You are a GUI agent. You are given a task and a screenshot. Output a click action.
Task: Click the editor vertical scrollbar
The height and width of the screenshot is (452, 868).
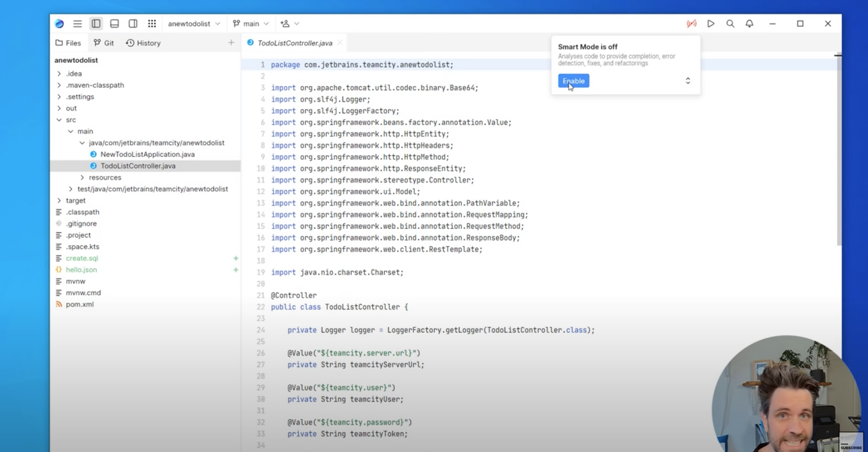pyautogui.click(x=838, y=150)
